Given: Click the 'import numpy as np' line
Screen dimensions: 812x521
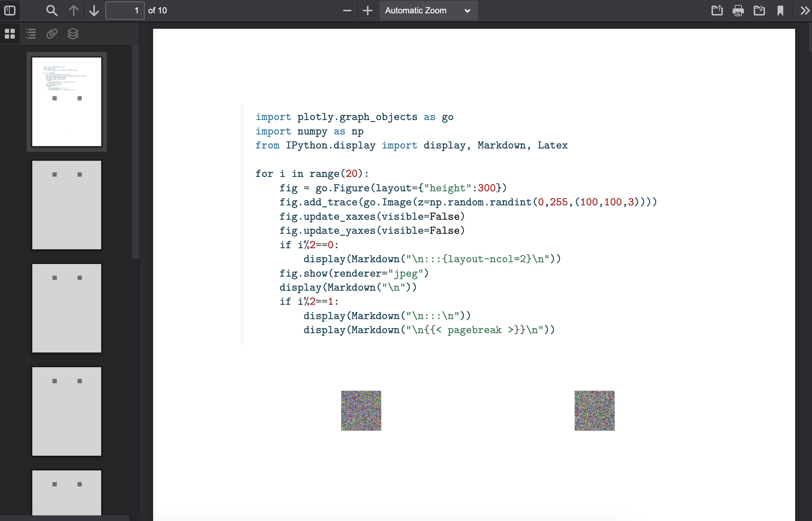Looking at the screenshot, I should point(309,131).
